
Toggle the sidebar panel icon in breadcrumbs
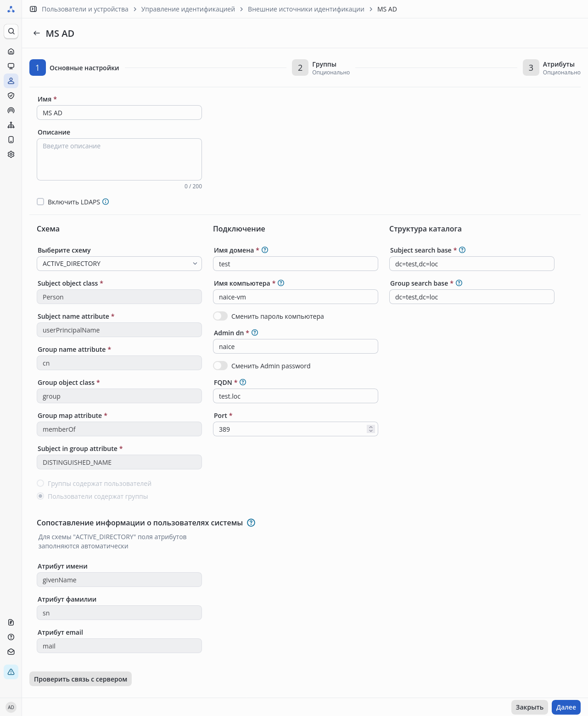click(x=34, y=9)
